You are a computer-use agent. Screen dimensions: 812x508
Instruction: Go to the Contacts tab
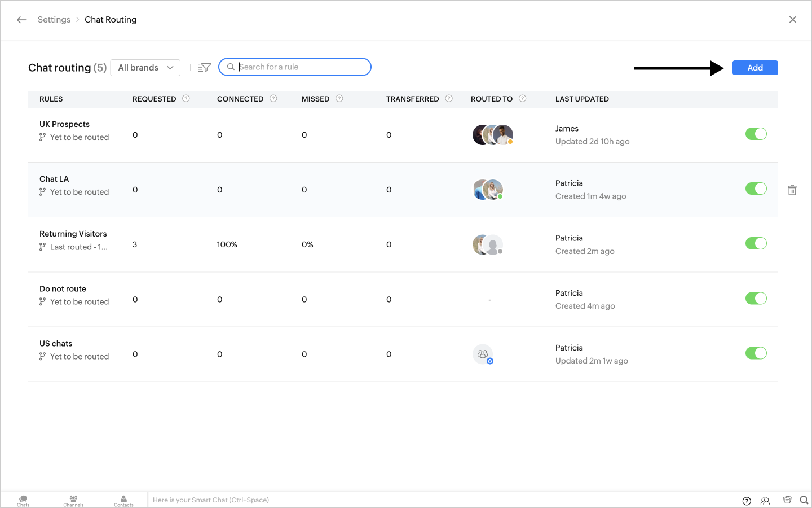click(x=123, y=500)
